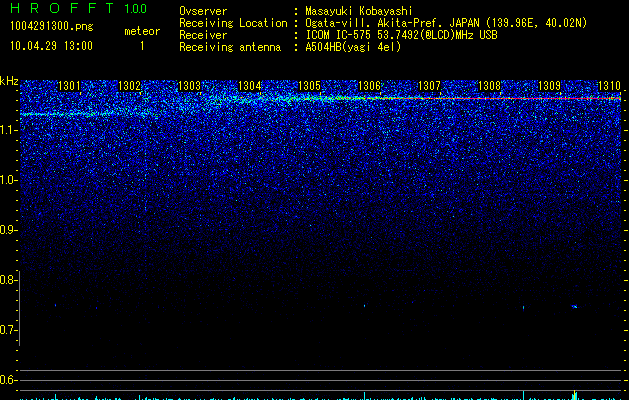The width and height of the screenshot is (629, 400).
Task: Click the A504HB(yagi 4el) antenna text
Action: pos(353,47)
